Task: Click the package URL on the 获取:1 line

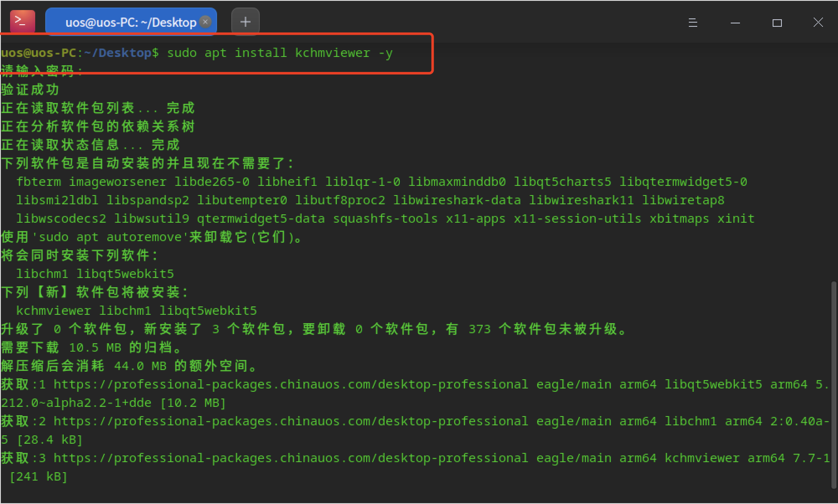Action: pyautogui.click(x=290, y=384)
